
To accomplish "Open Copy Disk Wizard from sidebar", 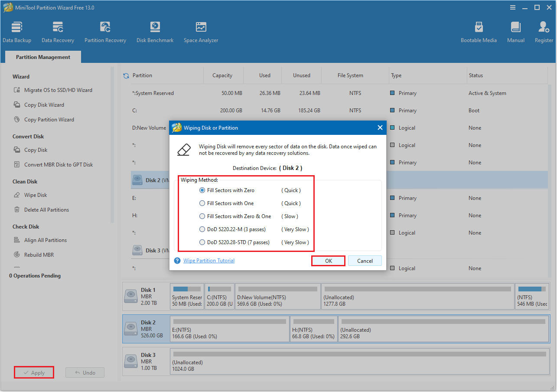I will point(44,105).
